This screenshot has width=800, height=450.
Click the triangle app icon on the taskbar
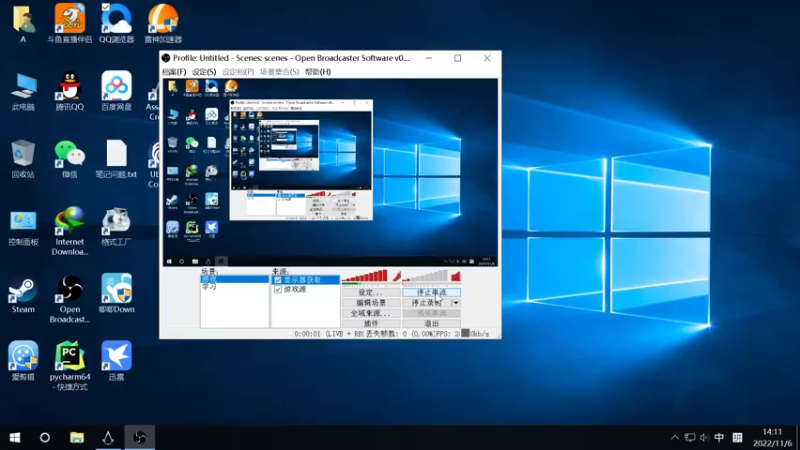pos(108,438)
